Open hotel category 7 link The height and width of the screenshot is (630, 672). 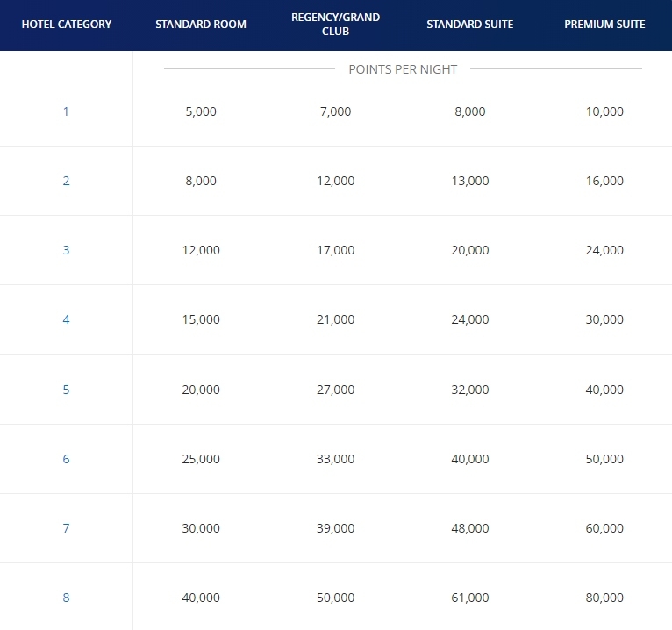[66, 528]
